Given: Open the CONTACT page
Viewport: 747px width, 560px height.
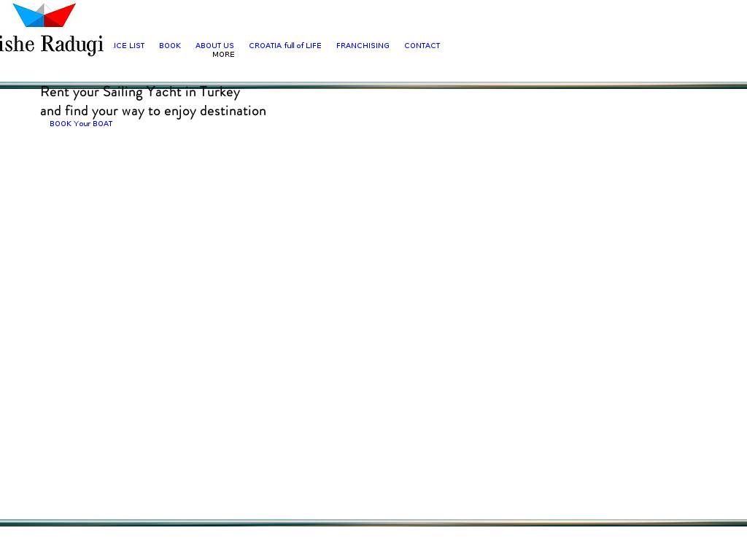Looking at the screenshot, I should 422,46.
